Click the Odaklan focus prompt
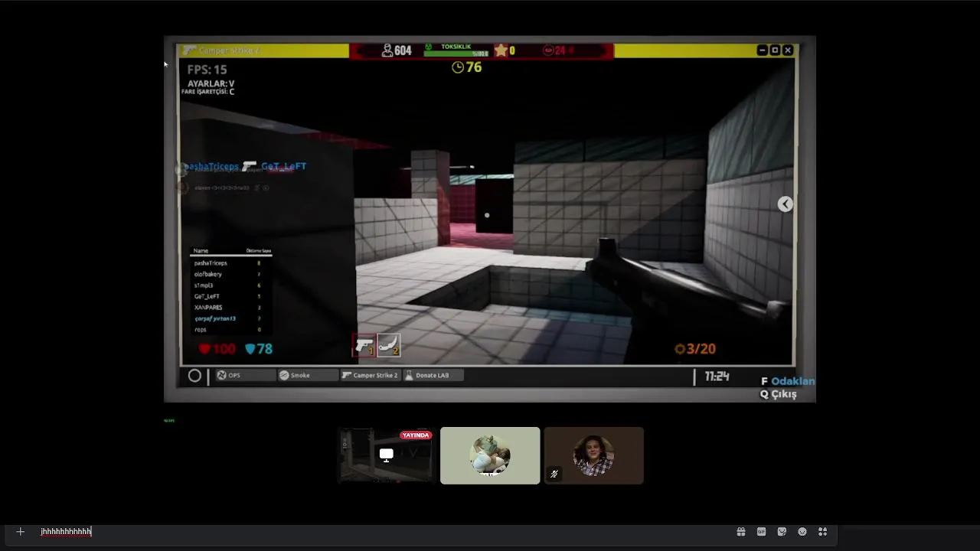 (x=787, y=381)
